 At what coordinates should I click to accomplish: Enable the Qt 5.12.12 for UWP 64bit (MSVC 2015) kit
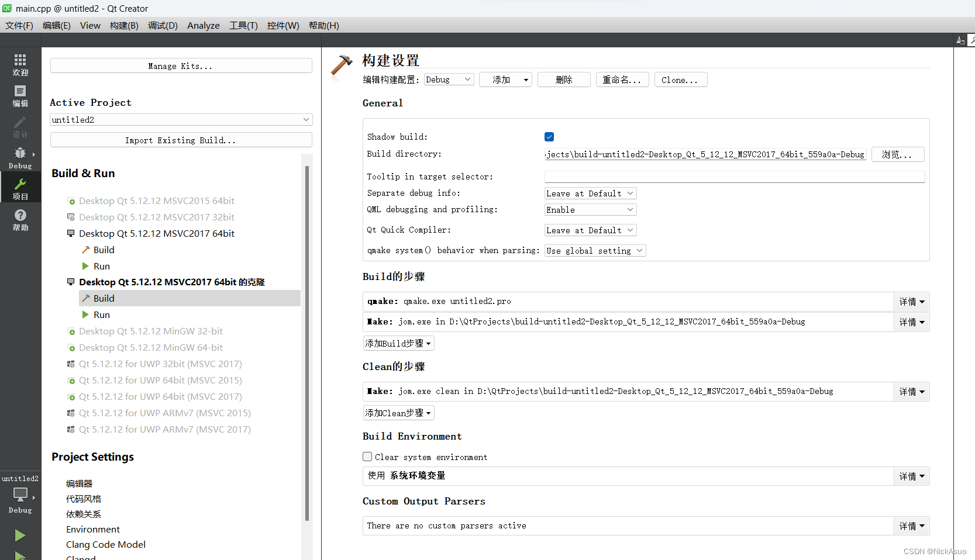pyautogui.click(x=71, y=381)
